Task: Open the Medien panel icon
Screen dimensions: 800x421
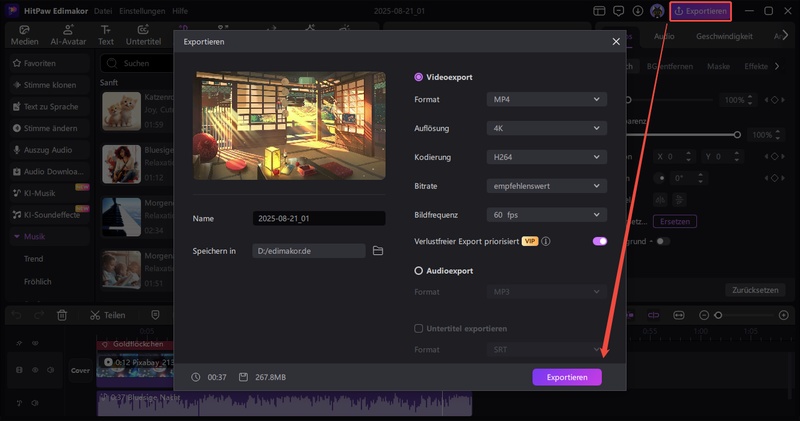Action: click(24, 35)
